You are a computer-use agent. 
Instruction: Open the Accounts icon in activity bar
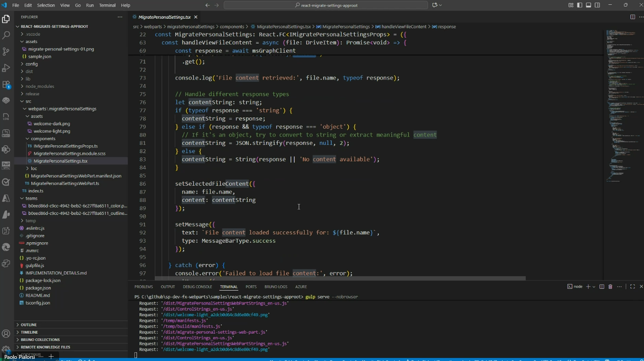[6, 334]
